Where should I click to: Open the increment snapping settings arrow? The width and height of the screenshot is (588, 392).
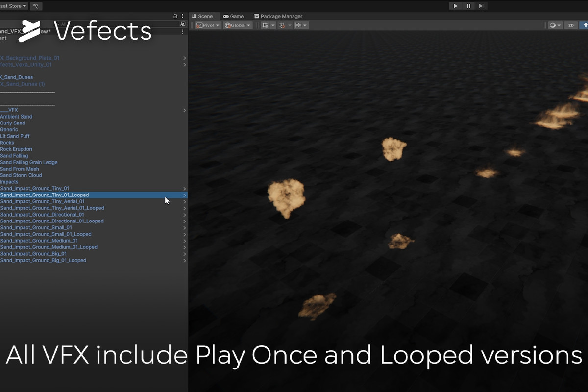click(x=305, y=25)
